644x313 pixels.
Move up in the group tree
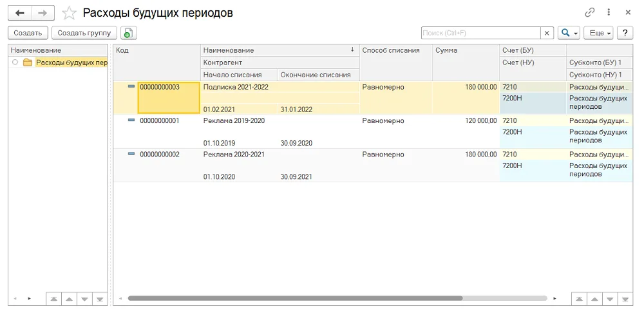pyautogui.click(x=69, y=299)
